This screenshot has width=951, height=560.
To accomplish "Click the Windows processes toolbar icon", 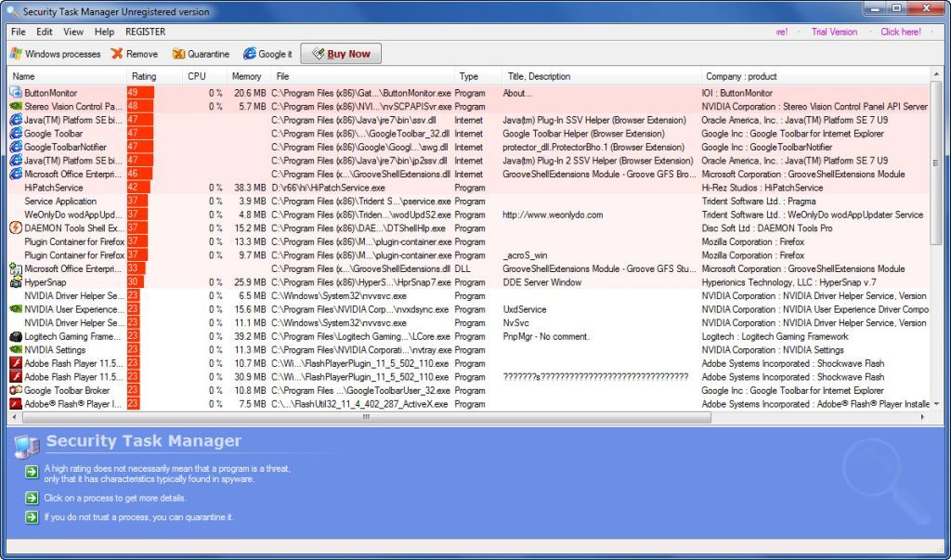I will (16, 53).
